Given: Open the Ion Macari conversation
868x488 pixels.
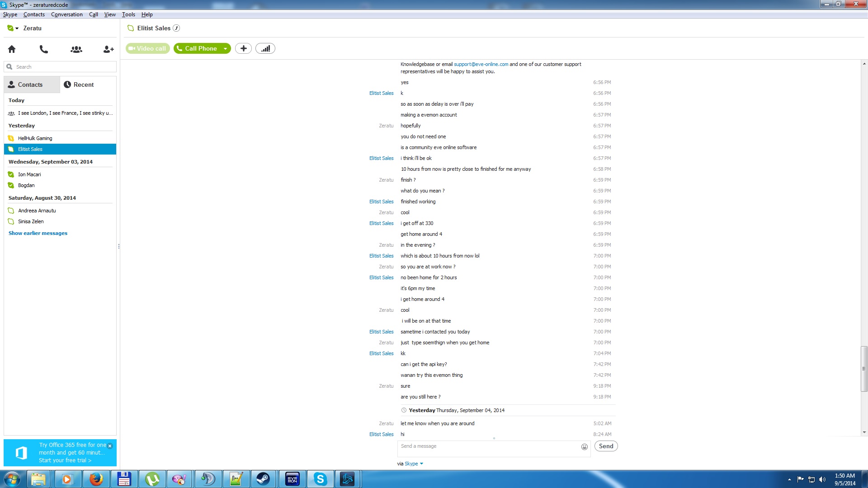Looking at the screenshot, I should point(60,174).
